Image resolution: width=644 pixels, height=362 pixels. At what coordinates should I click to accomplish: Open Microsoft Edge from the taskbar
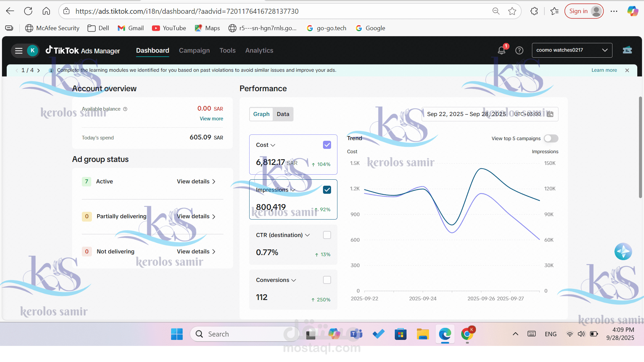[444, 334]
